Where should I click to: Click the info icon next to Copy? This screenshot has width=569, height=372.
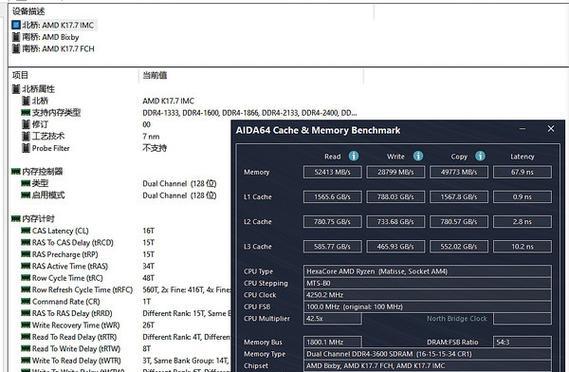pos(480,156)
